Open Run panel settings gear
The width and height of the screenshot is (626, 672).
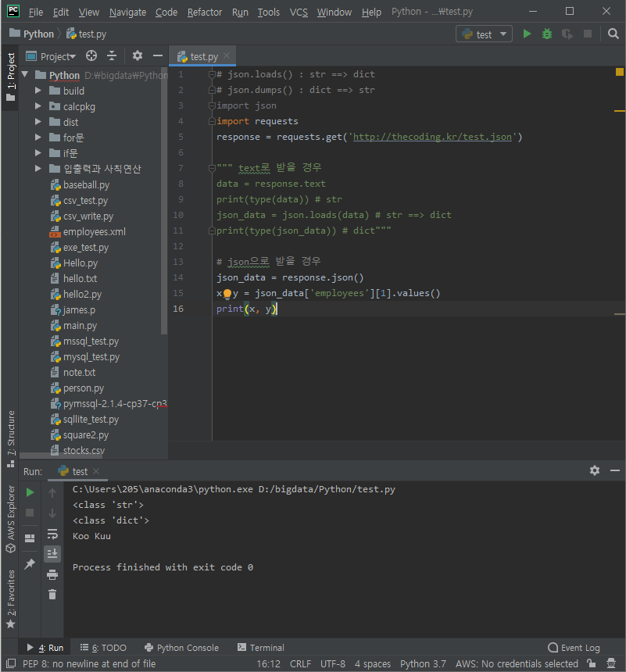click(595, 470)
